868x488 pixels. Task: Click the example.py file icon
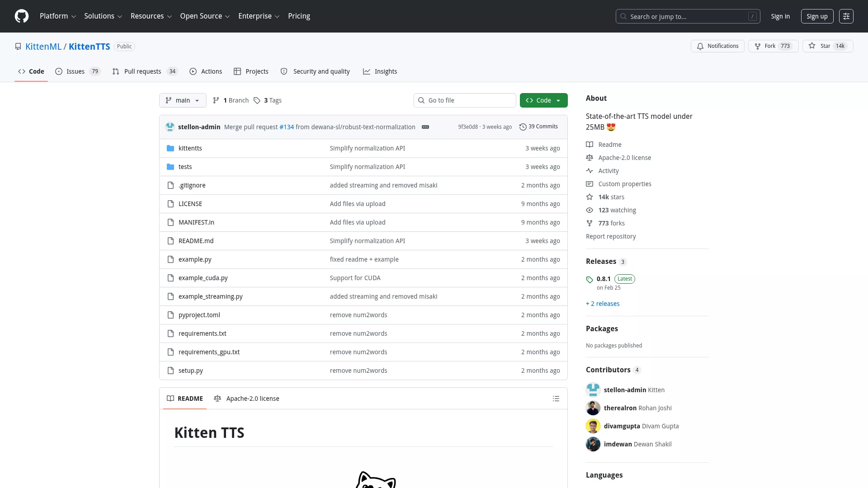(x=170, y=259)
